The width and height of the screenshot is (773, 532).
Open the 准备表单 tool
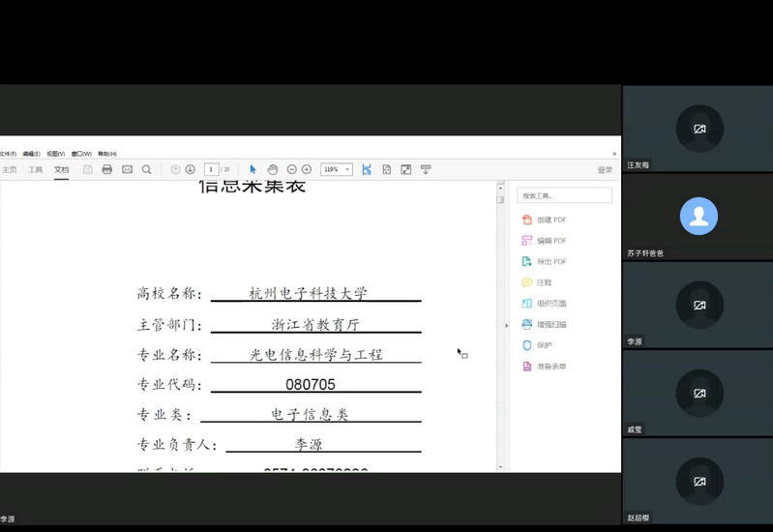click(545, 367)
